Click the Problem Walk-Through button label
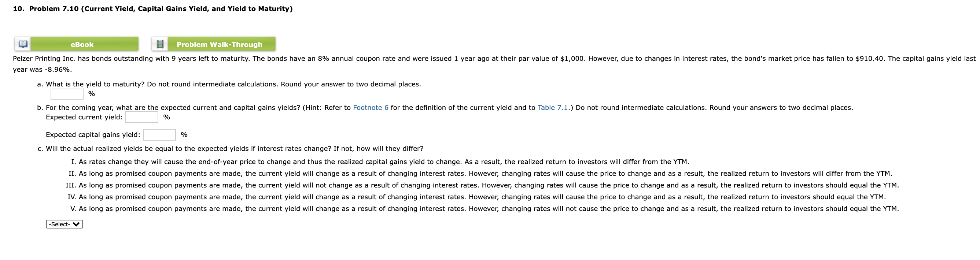This screenshot has height=260, width=980. (219, 44)
